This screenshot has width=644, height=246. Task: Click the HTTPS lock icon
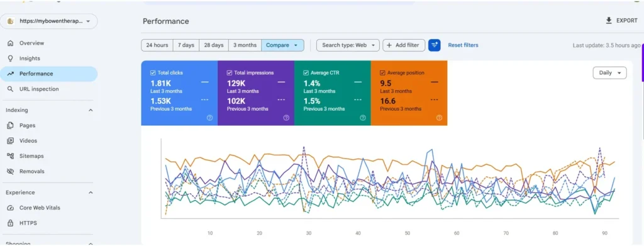pyautogui.click(x=11, y=223)
